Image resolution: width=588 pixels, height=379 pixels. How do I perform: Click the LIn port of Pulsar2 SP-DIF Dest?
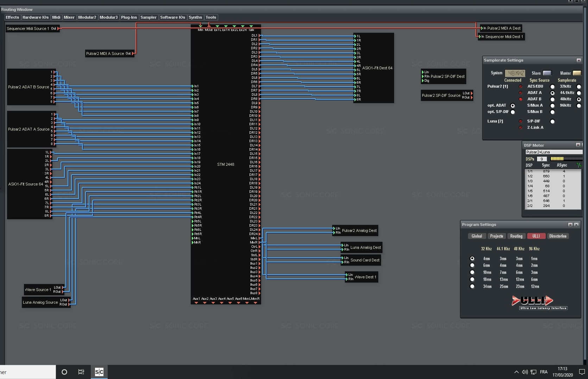click(423, 72)
